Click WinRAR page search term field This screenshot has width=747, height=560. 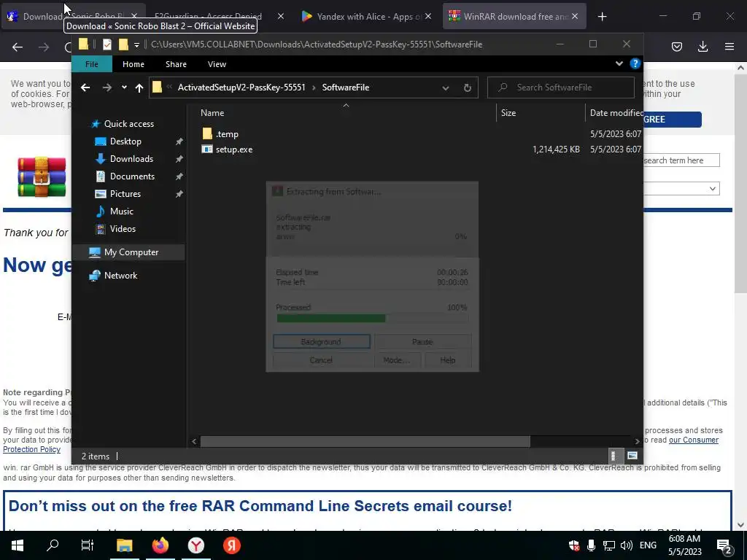coord(681,160)
